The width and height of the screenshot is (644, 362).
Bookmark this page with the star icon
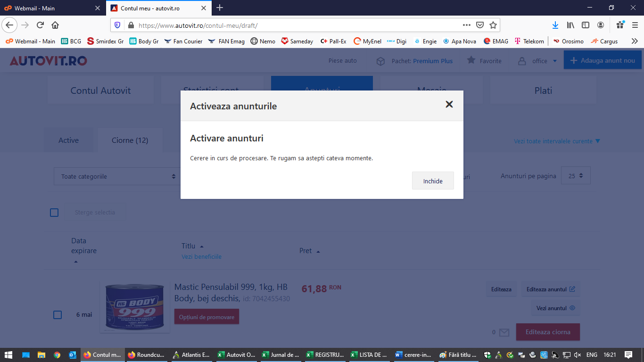click(x=493, y=25)
